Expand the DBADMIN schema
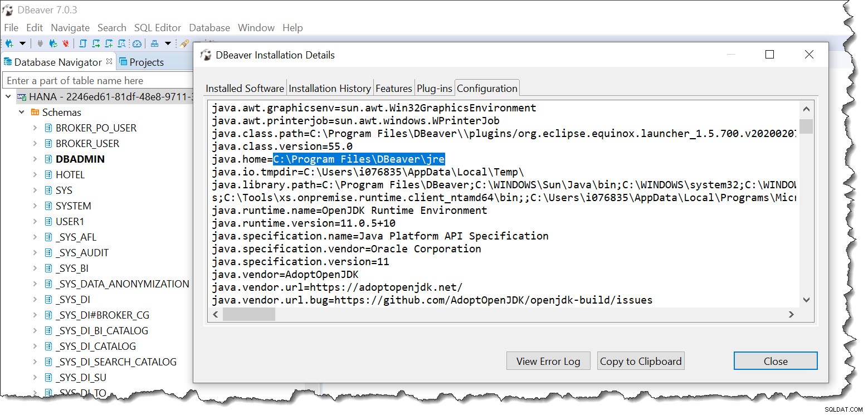The width and height of the screenshot is (868, 415). coord(35,159)
